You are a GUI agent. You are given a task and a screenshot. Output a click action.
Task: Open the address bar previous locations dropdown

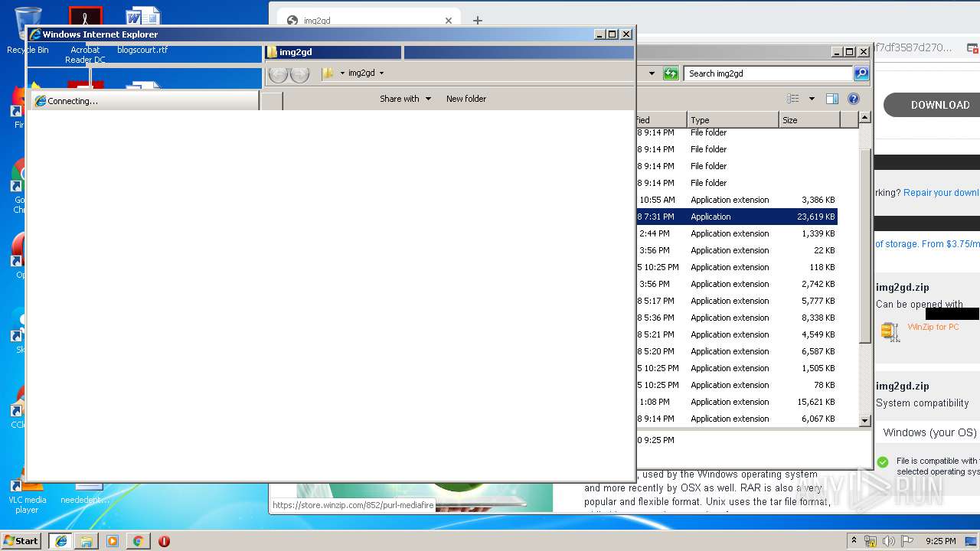tap(652, 73)
